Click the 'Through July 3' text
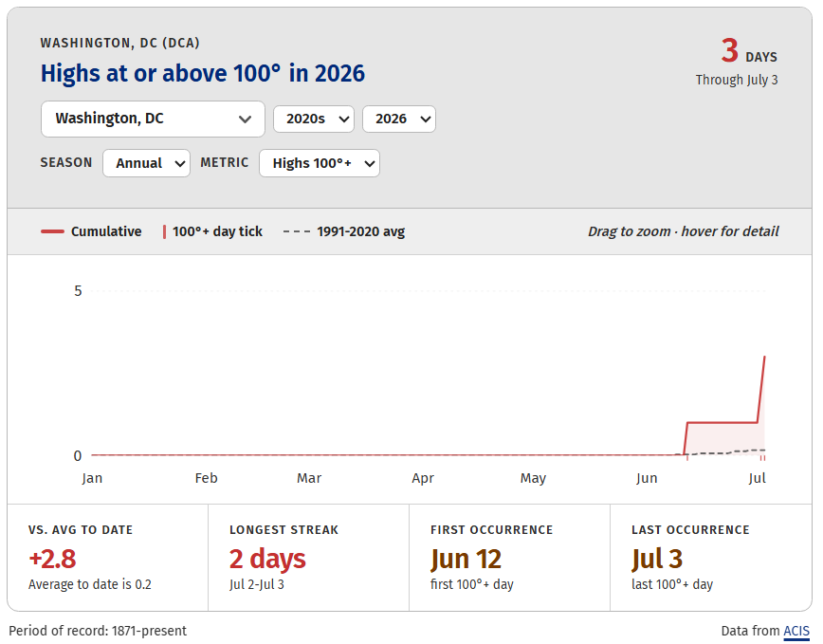 click(x=737, y=80)
